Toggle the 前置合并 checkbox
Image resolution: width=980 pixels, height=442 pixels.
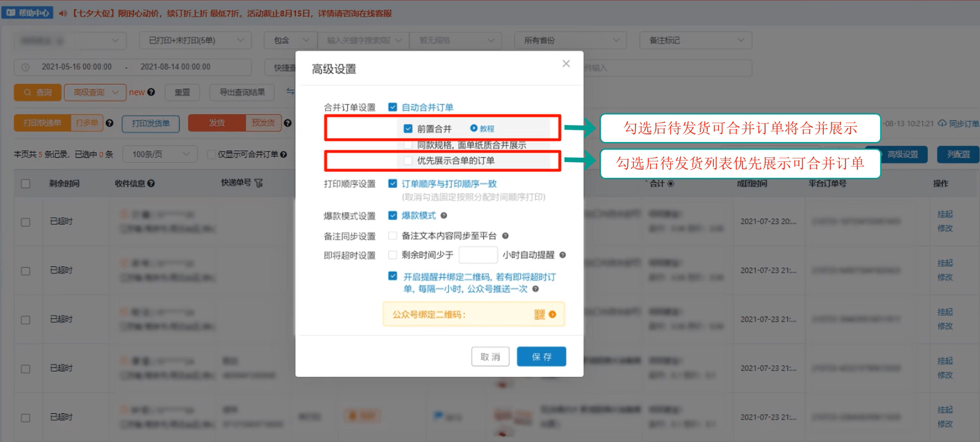coord(408,129)
